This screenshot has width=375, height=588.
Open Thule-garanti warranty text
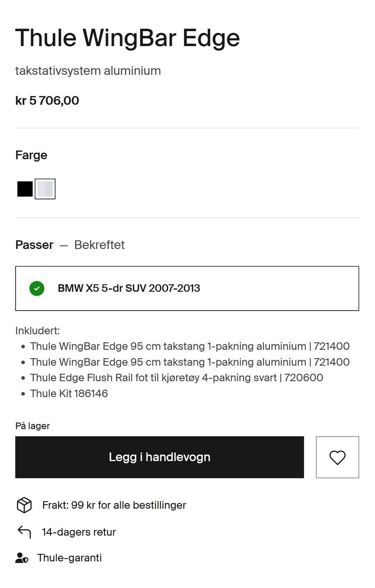point(70,558)
